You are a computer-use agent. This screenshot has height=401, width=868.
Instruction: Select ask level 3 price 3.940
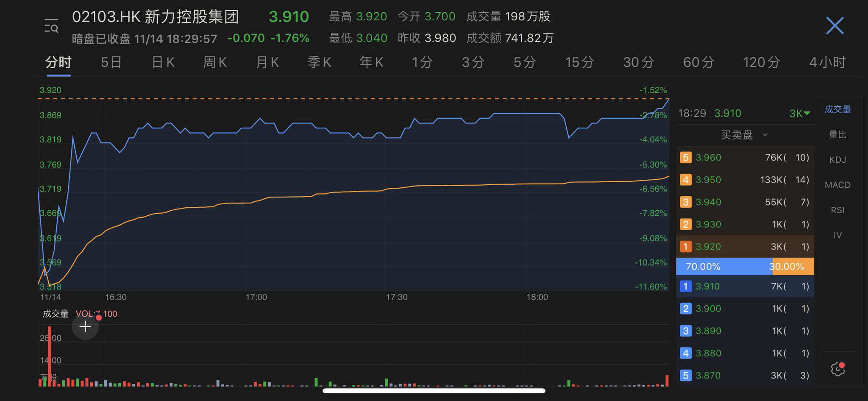pos(745,202)
